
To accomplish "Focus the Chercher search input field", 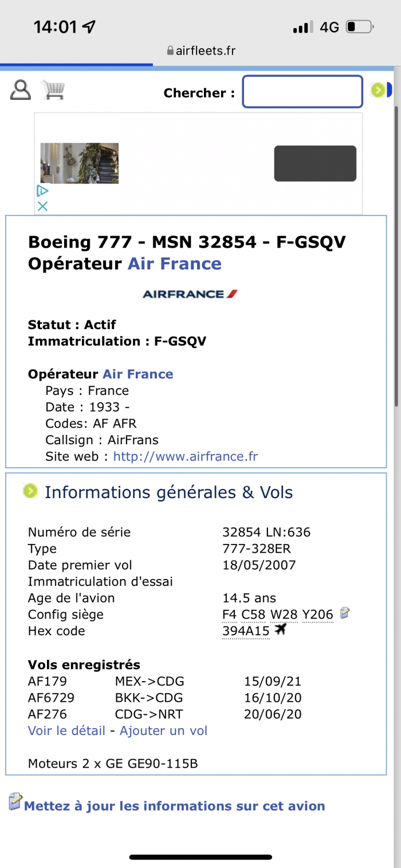I will tap(302, 92).
